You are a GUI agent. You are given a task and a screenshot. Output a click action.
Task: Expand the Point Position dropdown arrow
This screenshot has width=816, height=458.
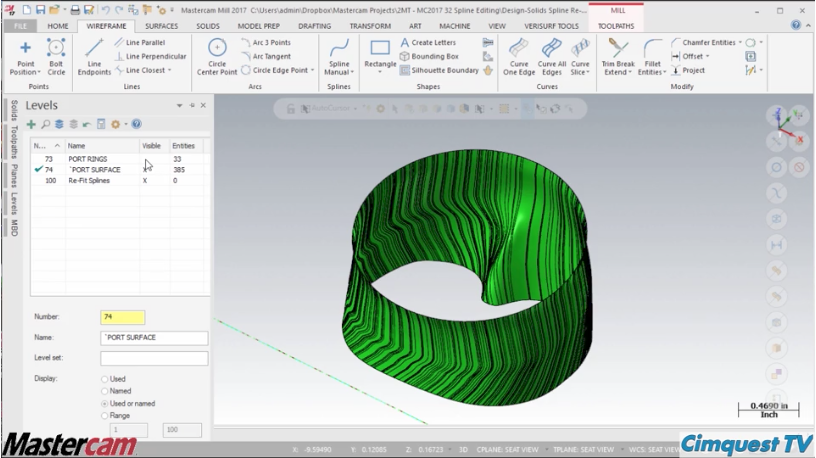[39, 72]
